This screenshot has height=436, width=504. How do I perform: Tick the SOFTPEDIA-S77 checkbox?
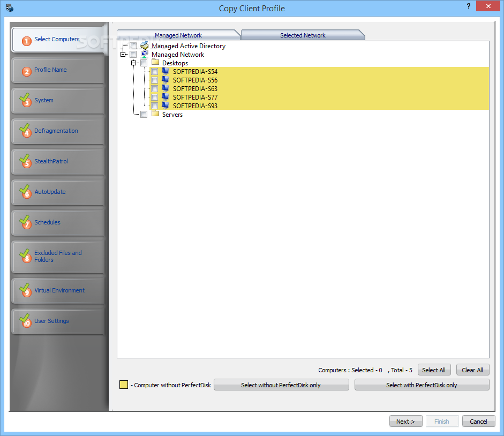pos(155,97)
